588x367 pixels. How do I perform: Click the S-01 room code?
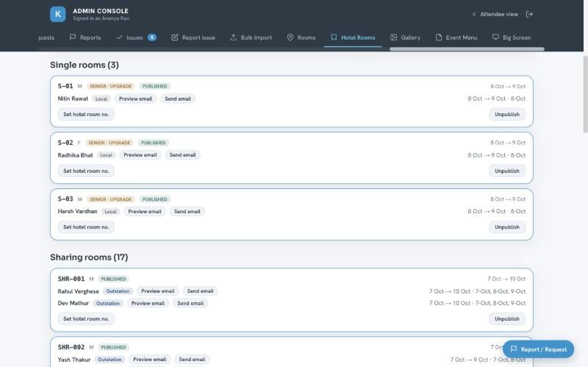(65, 86)
